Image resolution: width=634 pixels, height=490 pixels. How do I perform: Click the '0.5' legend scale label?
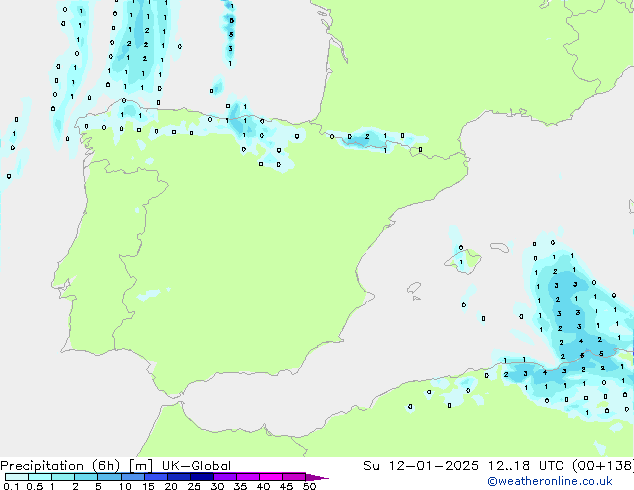[35, 486]
